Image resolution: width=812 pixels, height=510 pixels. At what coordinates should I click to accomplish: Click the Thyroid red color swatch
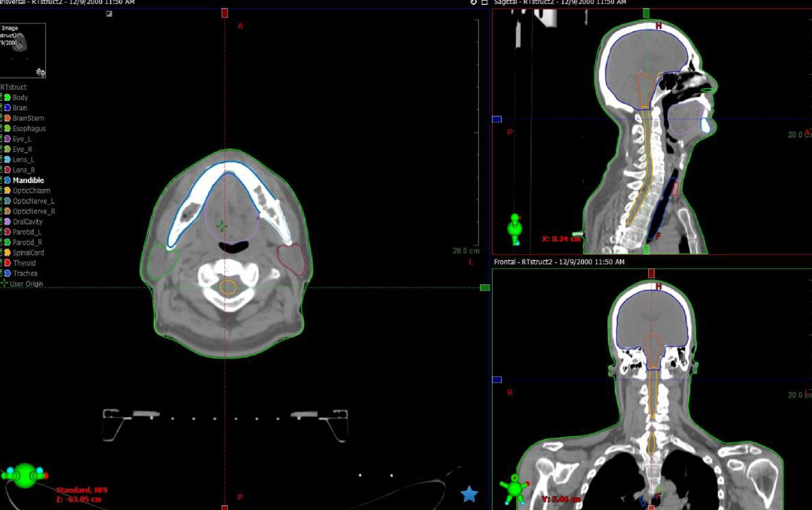click(x=7, y=263)
